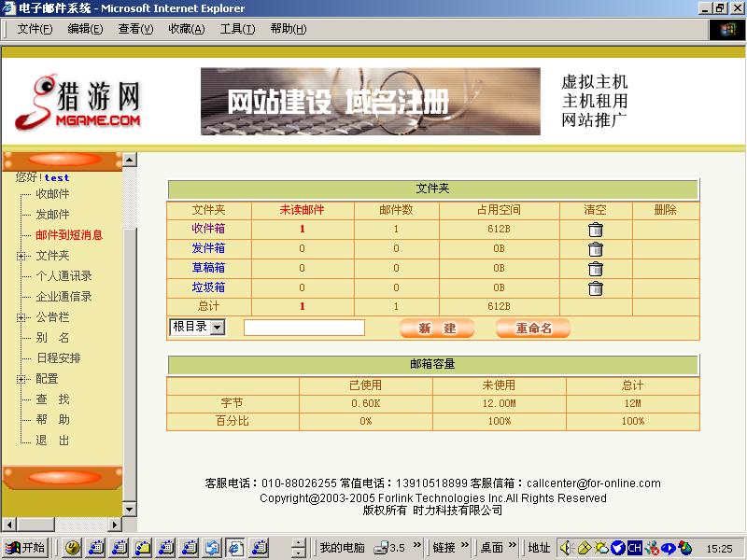Image resolution: width=747 pixels, height=560 pixels.
Task: Click the 新建 button
Action: pos(437,329)
